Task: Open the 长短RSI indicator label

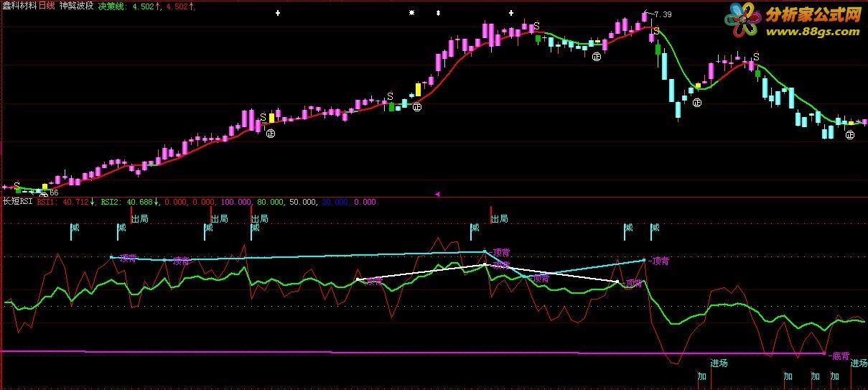Action: pos(18,203)
